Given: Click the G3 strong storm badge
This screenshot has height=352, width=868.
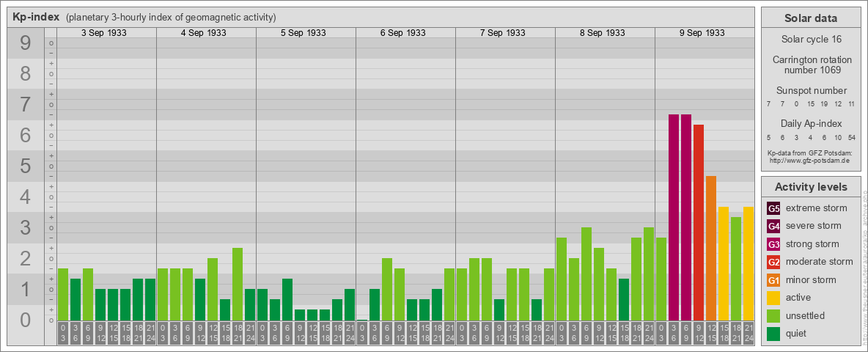Looking at the screenshot, I should click(773, 244).
